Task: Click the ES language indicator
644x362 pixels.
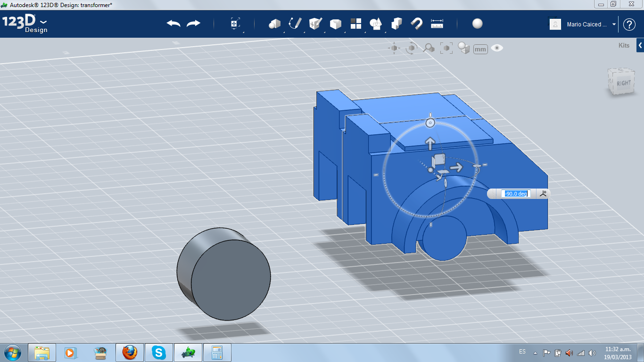Action: pos(522,352)
